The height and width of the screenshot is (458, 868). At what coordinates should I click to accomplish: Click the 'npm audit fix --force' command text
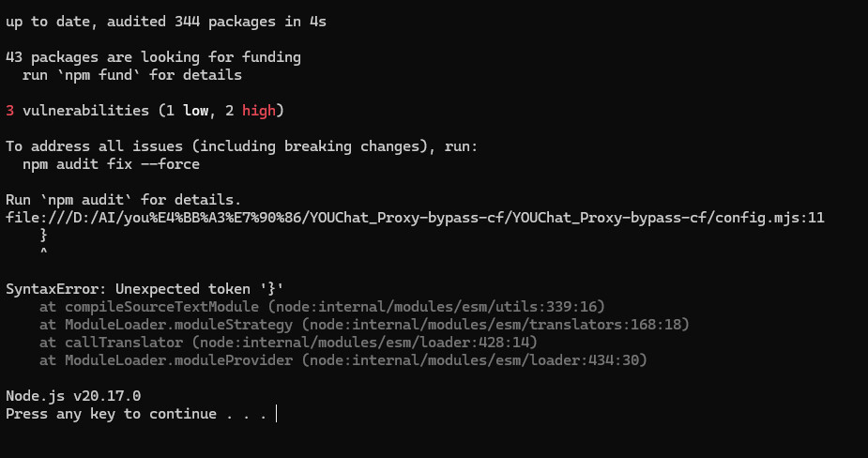[111, 164]
